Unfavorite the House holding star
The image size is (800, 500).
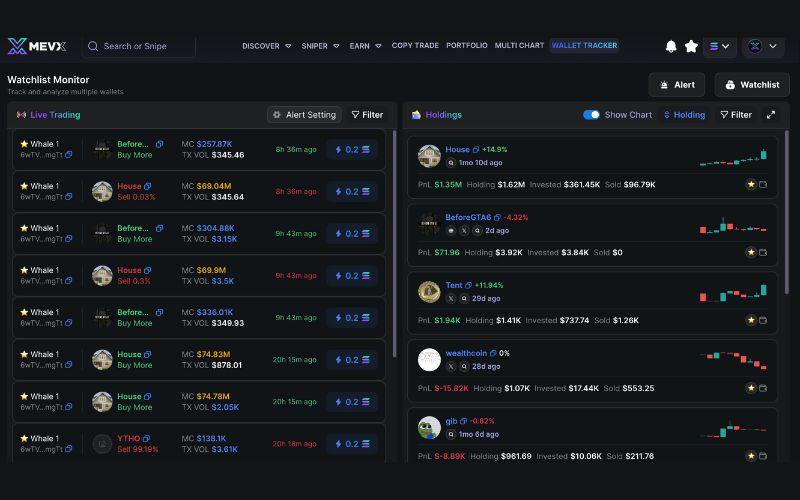pos(751,184)
